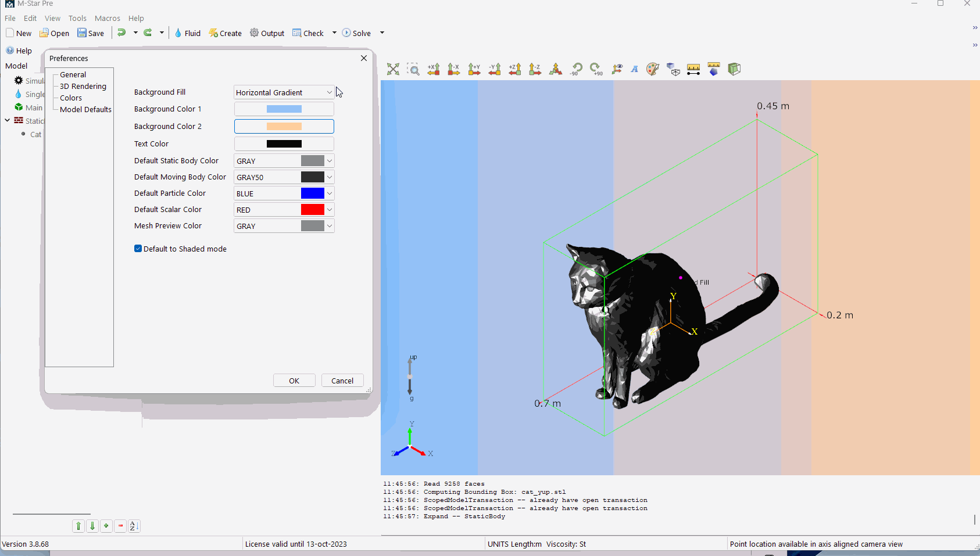
Task: Rotate view by -90 degrees
Action: tap(576, 69)
